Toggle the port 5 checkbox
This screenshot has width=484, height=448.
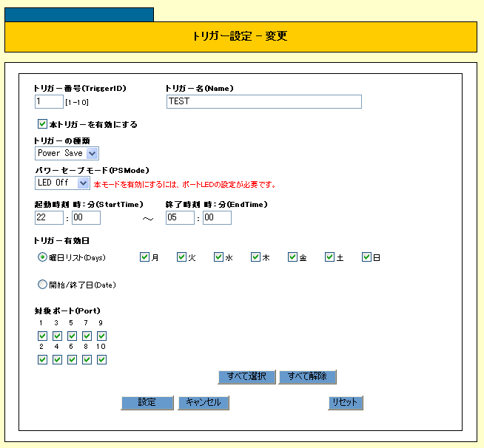pos(72,336)
